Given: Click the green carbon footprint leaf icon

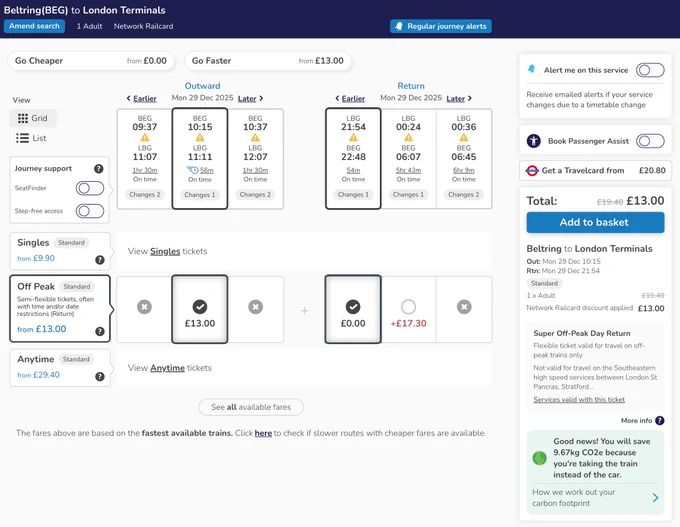Looking at the screenshot, I should [539, 458].
